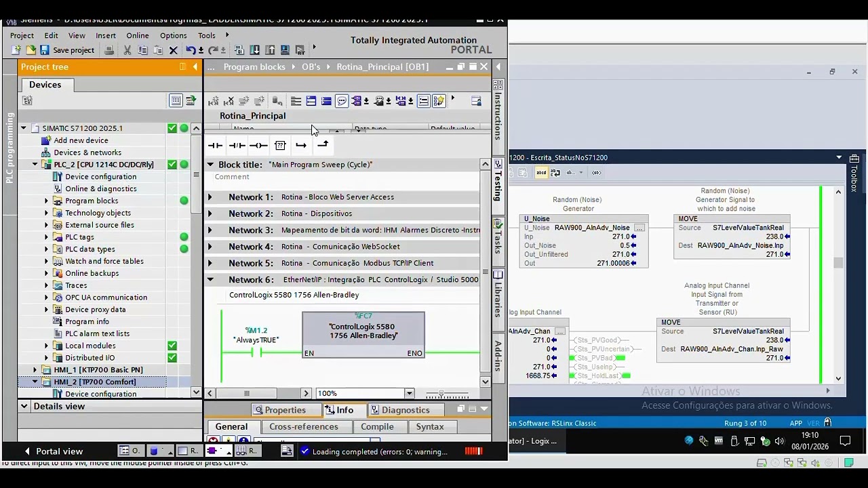Click the Delete X icon in the toolbar
Image resolution: width=868 pixels, height=488 pixels.
(x=173, y=50)
